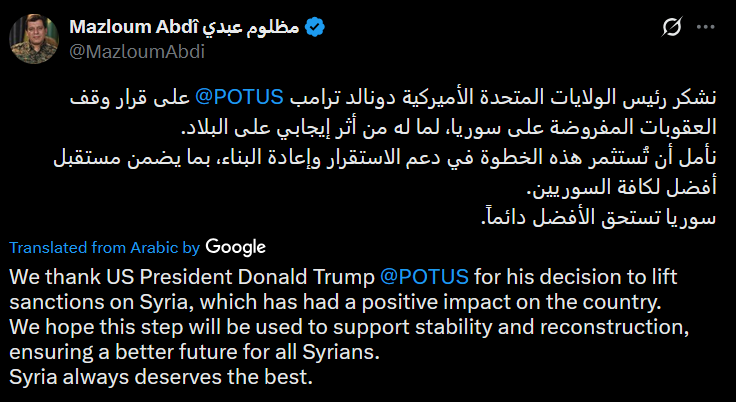Click the Arabic line سوريا تستحق الأفضل دائماً

click(598, 218)
